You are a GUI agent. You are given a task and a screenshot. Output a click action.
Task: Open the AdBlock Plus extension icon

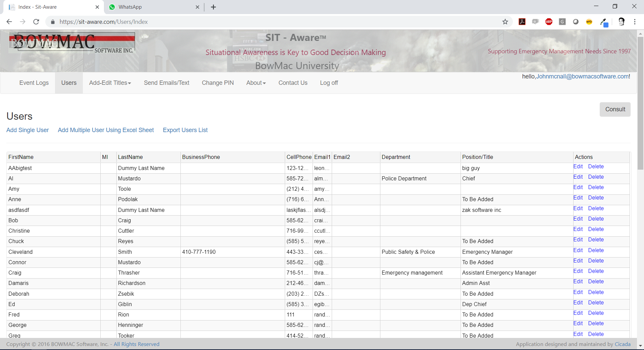[x=549, y=22]
